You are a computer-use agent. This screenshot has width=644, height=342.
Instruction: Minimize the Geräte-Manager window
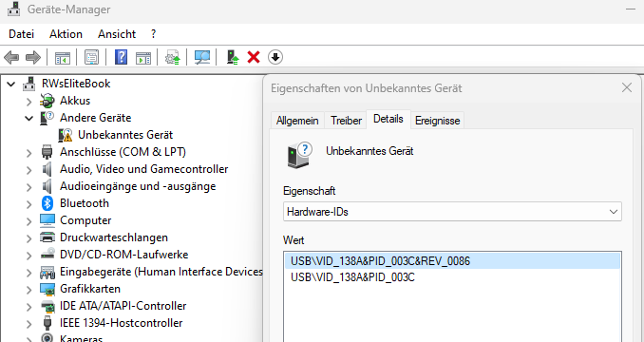click(631, 9)
